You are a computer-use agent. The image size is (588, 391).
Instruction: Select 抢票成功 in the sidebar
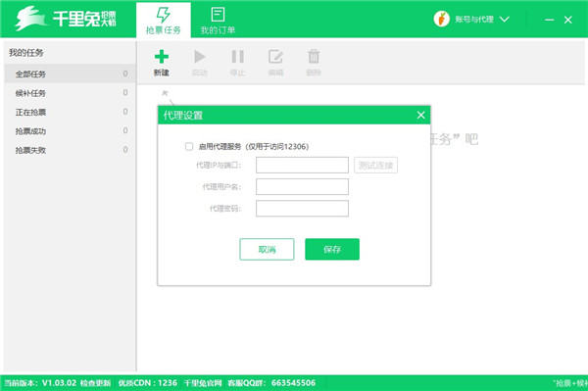coord(70,131)
